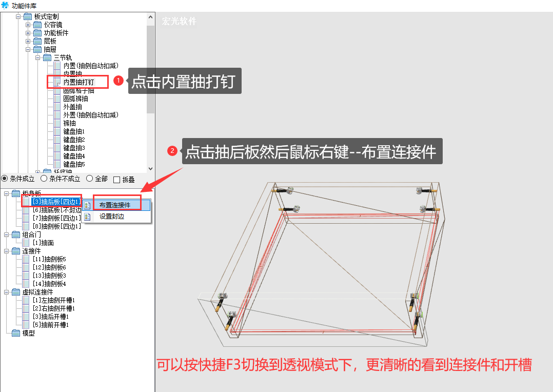Click the 功能板件 folder icon
Viewport: 553px width, 392px height.
pyautogui.click(x=37, y=33)
